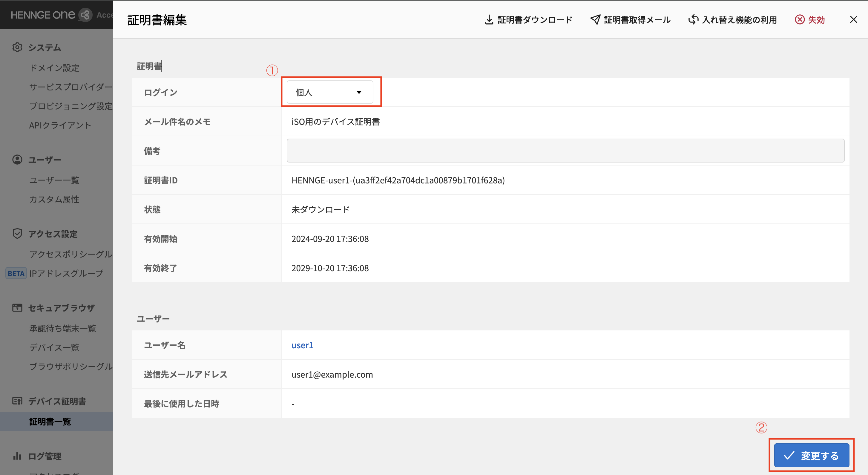Click the 変更する button
The width and height of the screenshot is (868, 475).
point(811,456)
